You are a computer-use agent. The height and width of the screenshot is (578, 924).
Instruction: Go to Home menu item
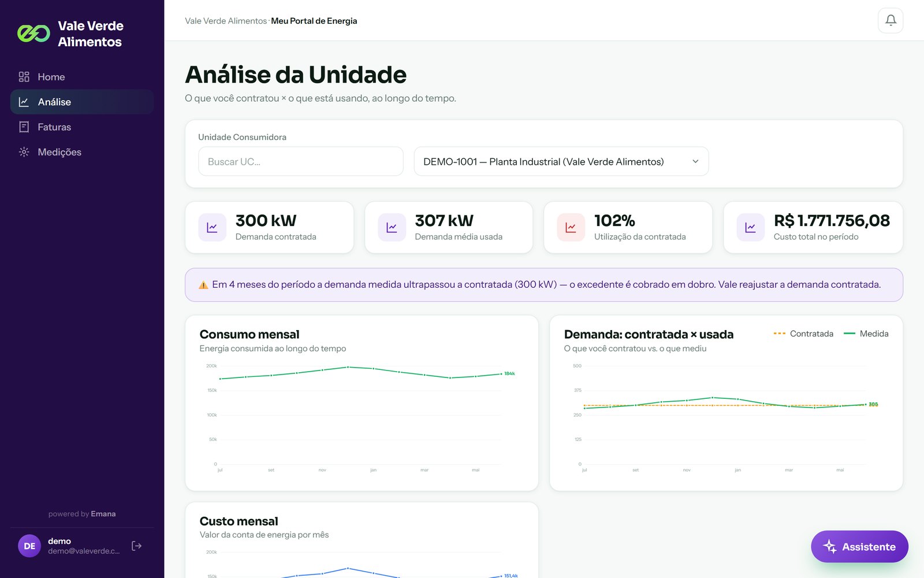coord(82,77)
